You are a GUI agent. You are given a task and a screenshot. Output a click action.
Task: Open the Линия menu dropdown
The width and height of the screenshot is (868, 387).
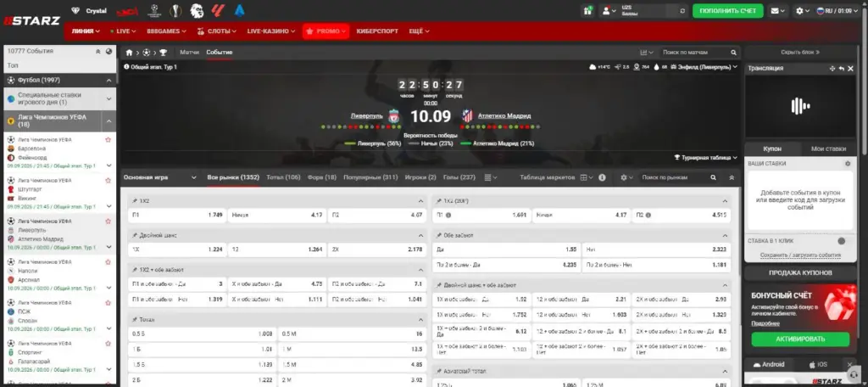(86, 31)
